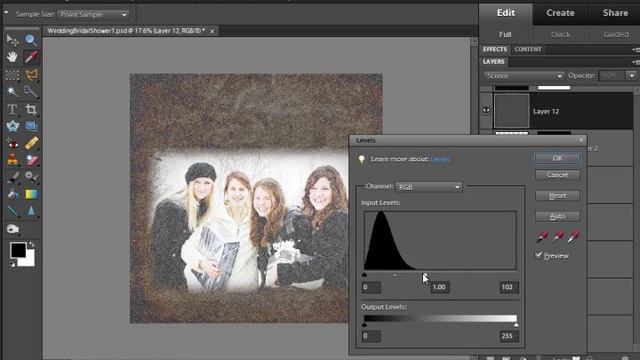Click Auto in the Levels dialog
This screenshot has width=640, height=360.
point(558,216)
